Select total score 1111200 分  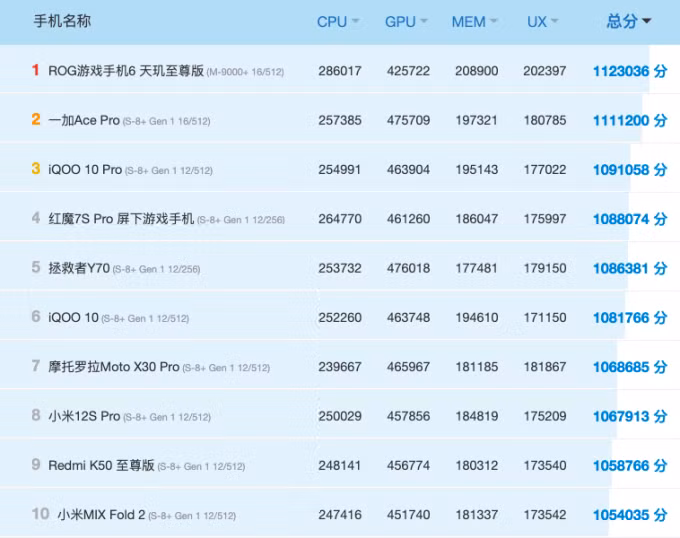click(x=630, y=121)
